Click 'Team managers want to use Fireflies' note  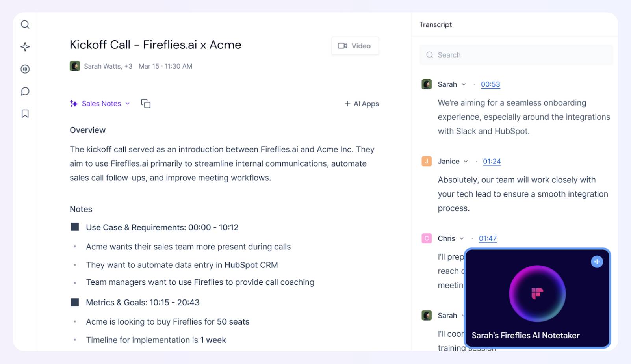pos(200,282)
